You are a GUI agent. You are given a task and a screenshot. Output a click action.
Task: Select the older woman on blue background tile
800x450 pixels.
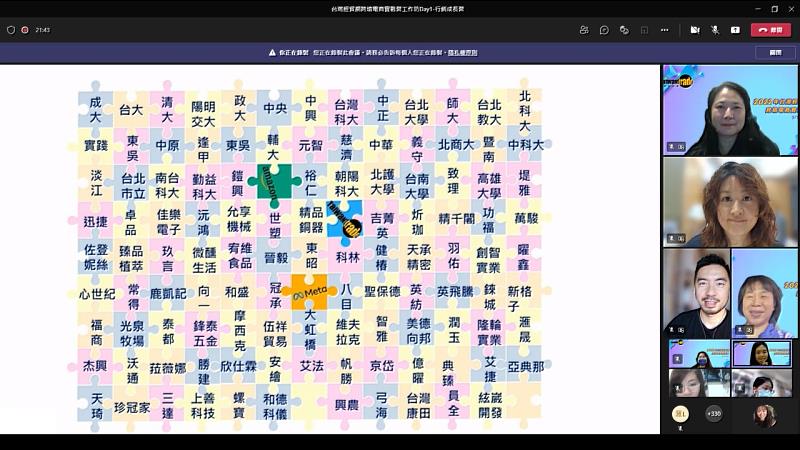coord(764,293)
